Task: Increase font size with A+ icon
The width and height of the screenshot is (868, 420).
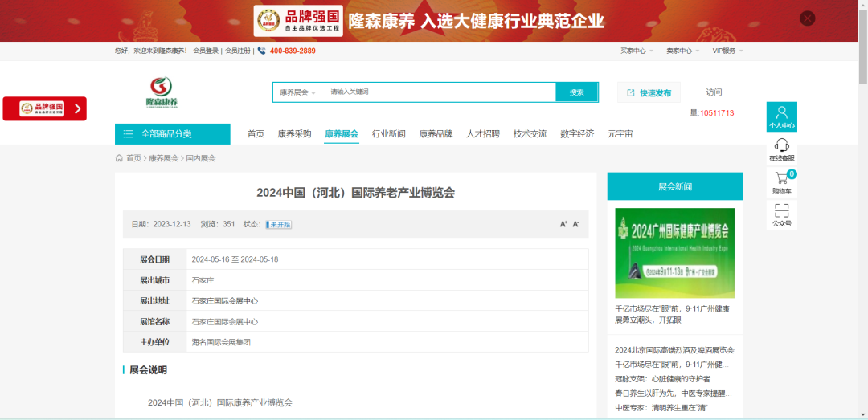Action: (x=563, y=224)
